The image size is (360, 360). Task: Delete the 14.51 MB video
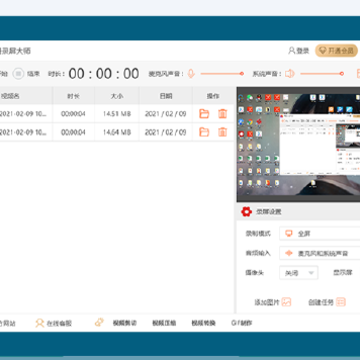click(x=222, y=114)
